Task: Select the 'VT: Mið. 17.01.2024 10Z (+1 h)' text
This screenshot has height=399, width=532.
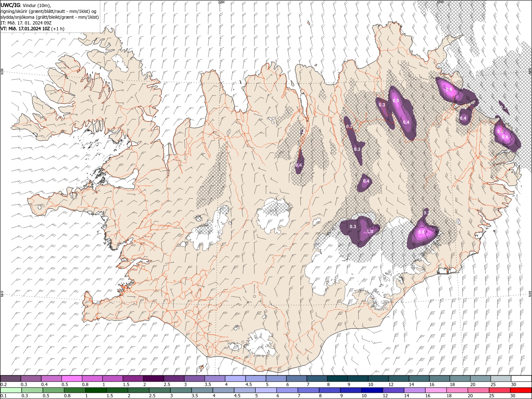Action: [32, 29]
